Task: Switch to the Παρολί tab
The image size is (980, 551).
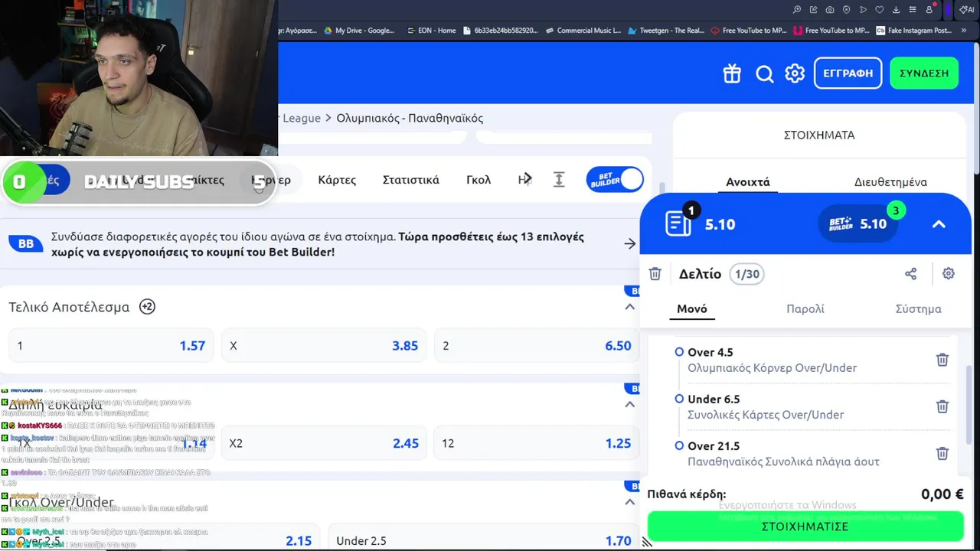Action: pos(805,309)
